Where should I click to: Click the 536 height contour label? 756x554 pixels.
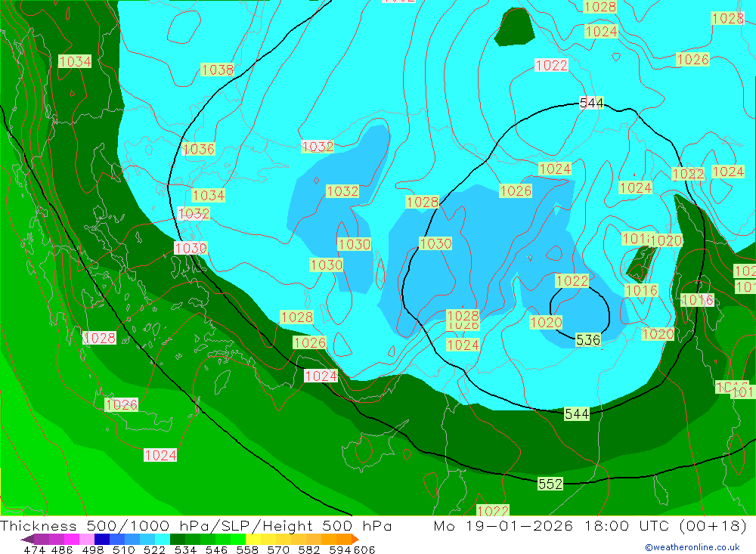588,340
